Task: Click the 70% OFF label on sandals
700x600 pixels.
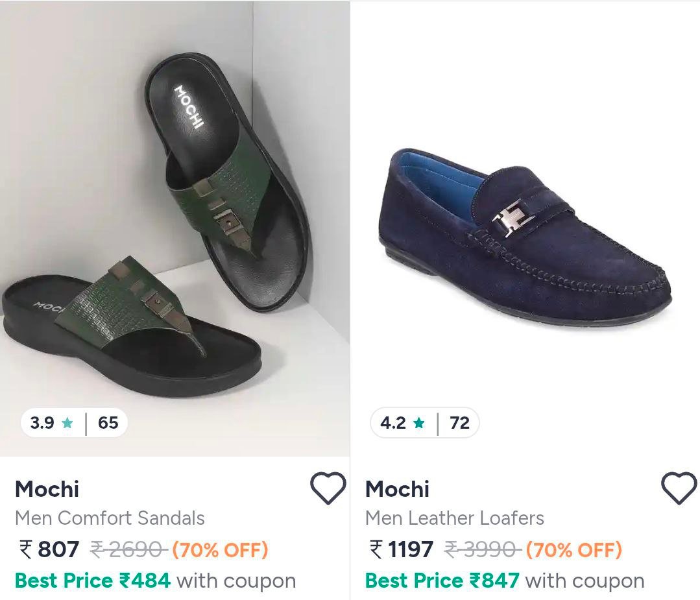Action: click(x=220, y=550)
